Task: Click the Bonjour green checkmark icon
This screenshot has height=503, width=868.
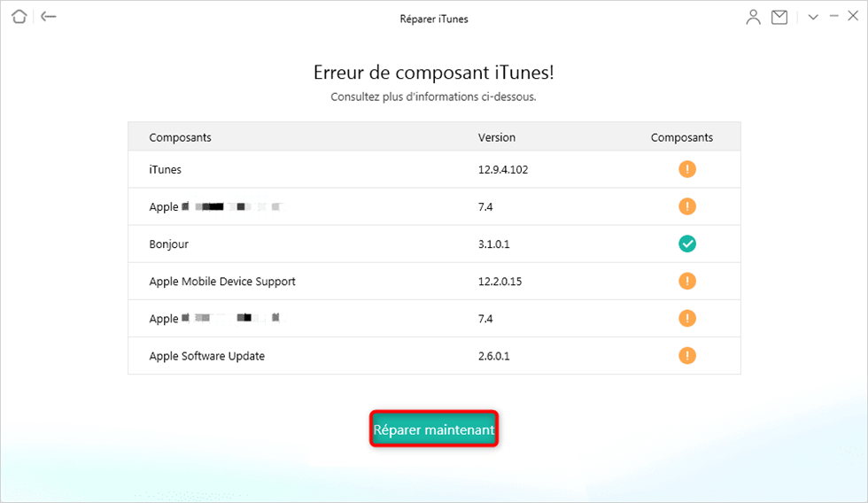Action: coord(687,244)
